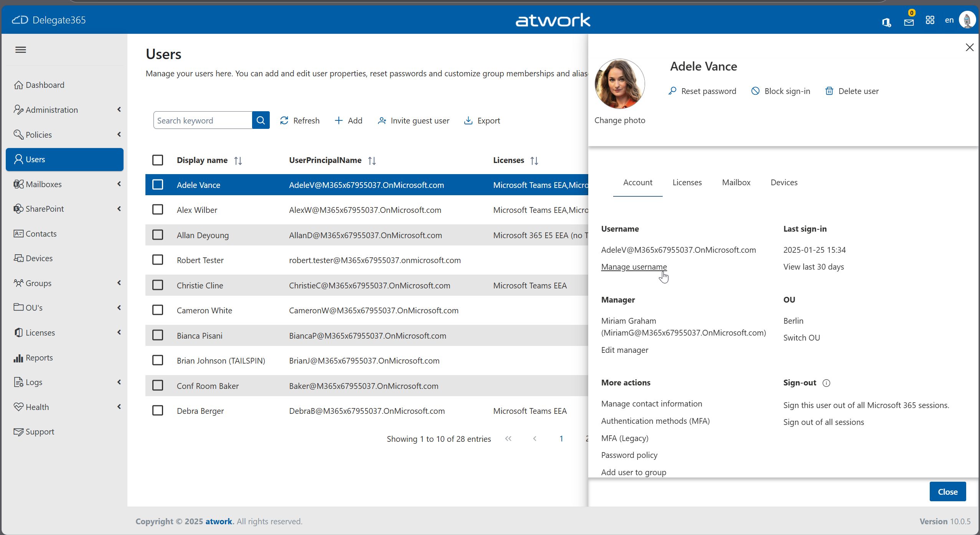Check the Adele Vance row checkbox

[158, 184]
